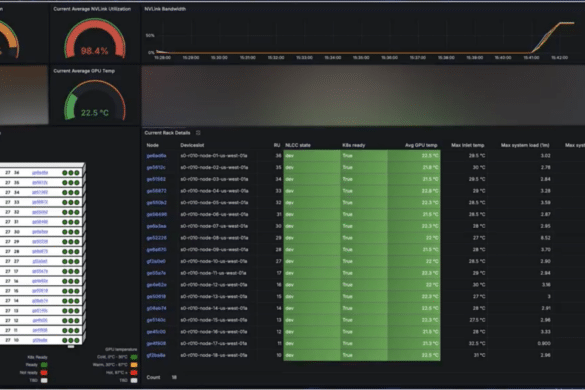Open node link in the node-08 table row

(x=156, y=238)
